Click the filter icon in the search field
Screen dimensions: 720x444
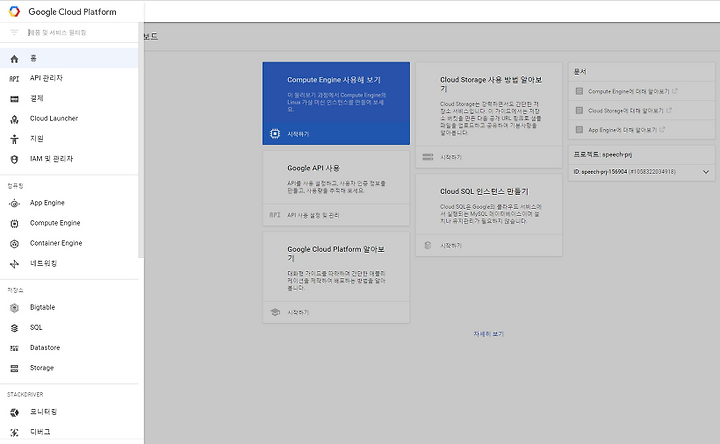14,32
